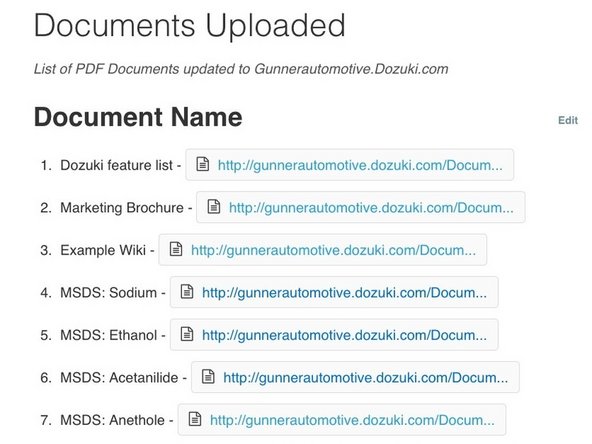Open the Marketing Brochure document link
Screen dimensions: 592x444
click(x=371, y=208)
